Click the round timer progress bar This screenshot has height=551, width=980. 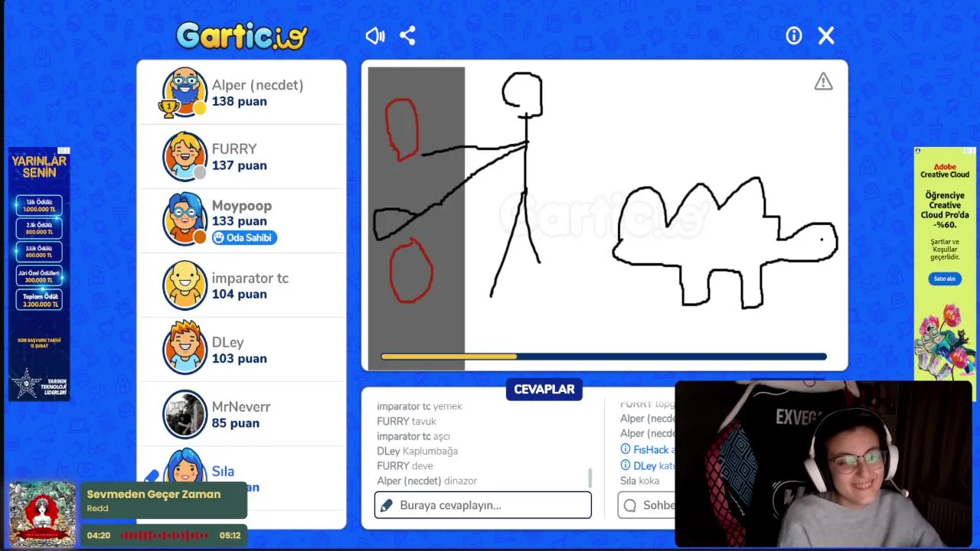[604, 357]
